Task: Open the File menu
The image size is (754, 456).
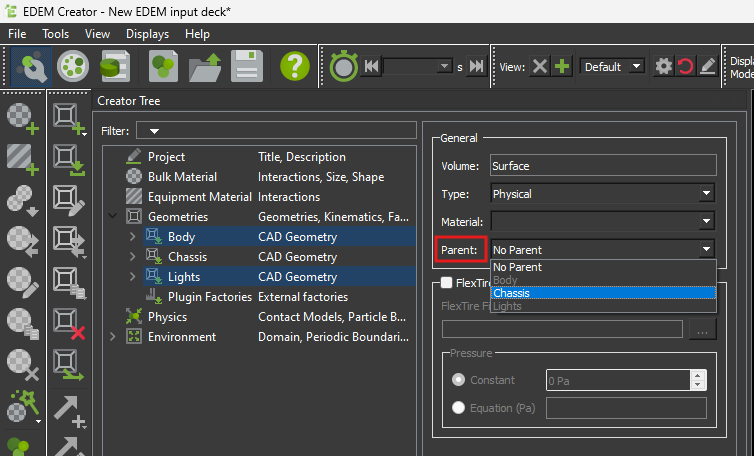Action: point(17,34)
